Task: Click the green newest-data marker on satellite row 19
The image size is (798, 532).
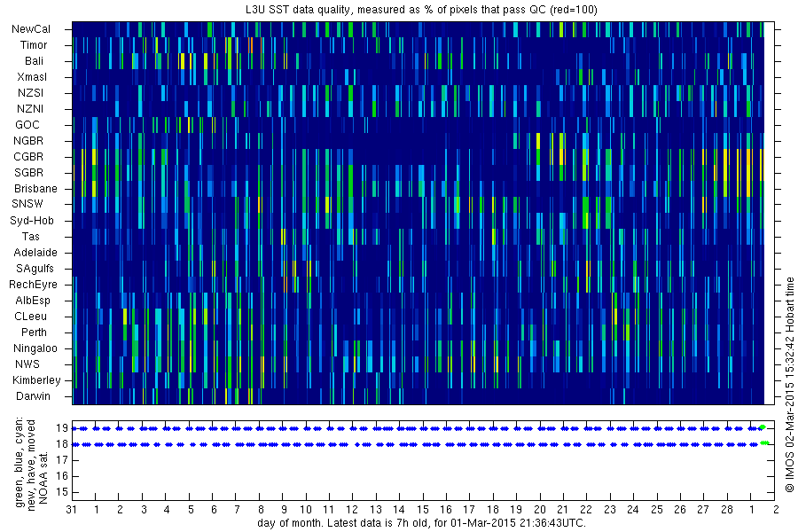Action: click(762, 427)
